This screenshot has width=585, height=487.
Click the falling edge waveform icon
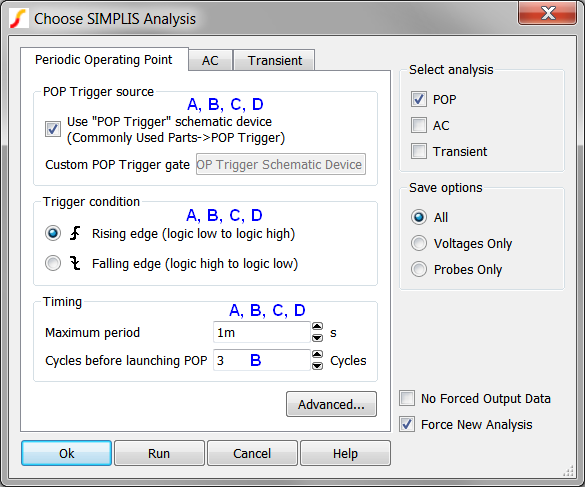[x=75, y=263]
